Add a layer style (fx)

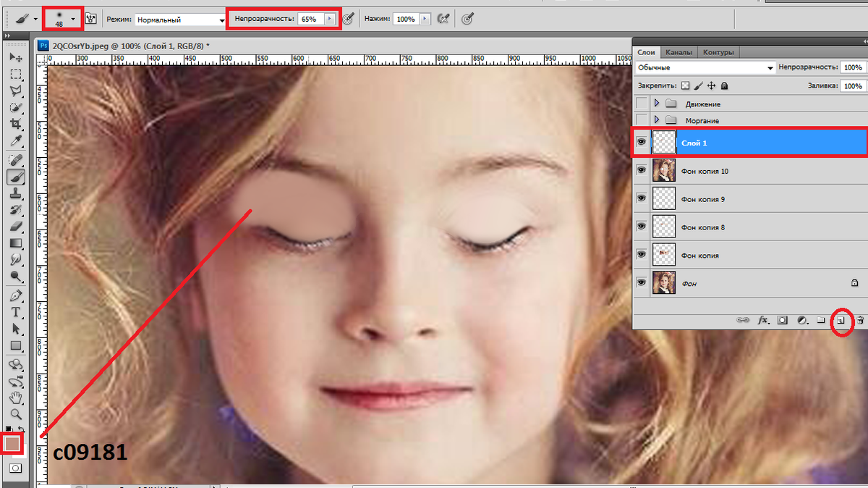tap(762, 319)
